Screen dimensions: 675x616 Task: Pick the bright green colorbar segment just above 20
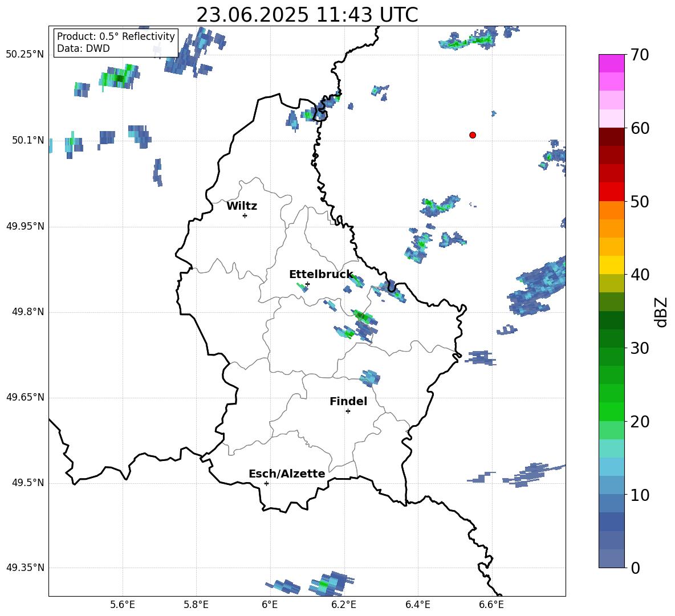[611, 411]
